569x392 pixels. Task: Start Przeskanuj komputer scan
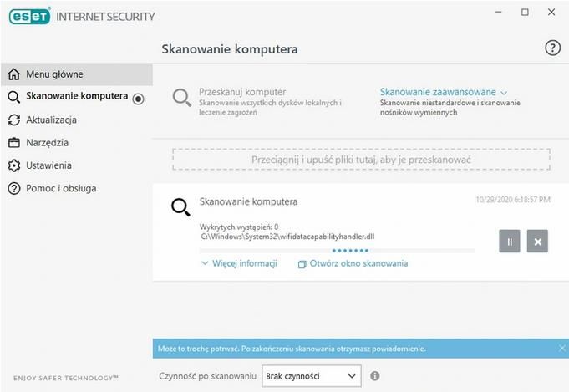pyautogui.click(x=242, y=92)
